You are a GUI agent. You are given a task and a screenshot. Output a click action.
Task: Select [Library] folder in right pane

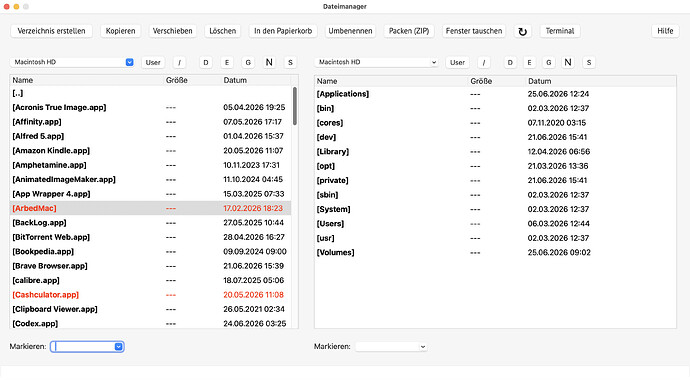495,152
